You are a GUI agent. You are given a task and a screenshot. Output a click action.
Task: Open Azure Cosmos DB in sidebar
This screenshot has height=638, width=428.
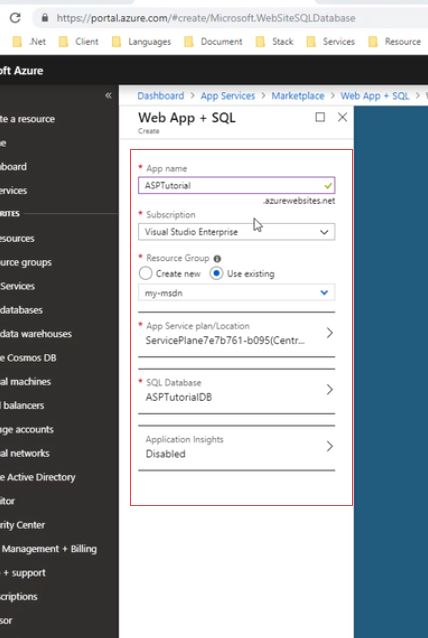(28, 358)
